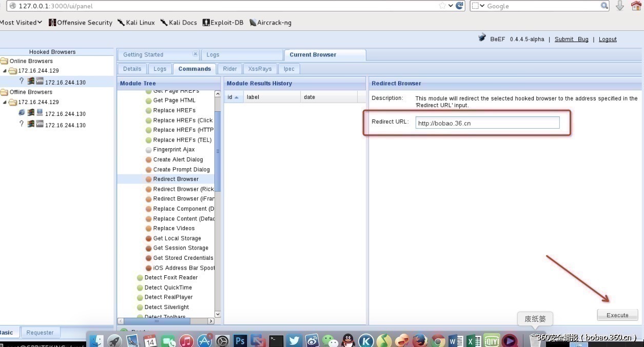The image size is (644, 347).
Task: Open the Ipec sub-tab
Action: 289,69
